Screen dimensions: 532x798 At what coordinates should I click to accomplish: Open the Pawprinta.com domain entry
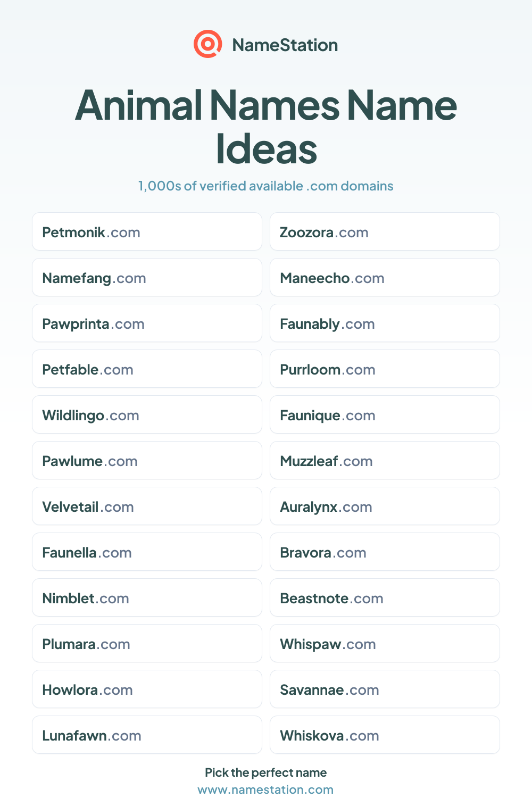coord(147,323)
